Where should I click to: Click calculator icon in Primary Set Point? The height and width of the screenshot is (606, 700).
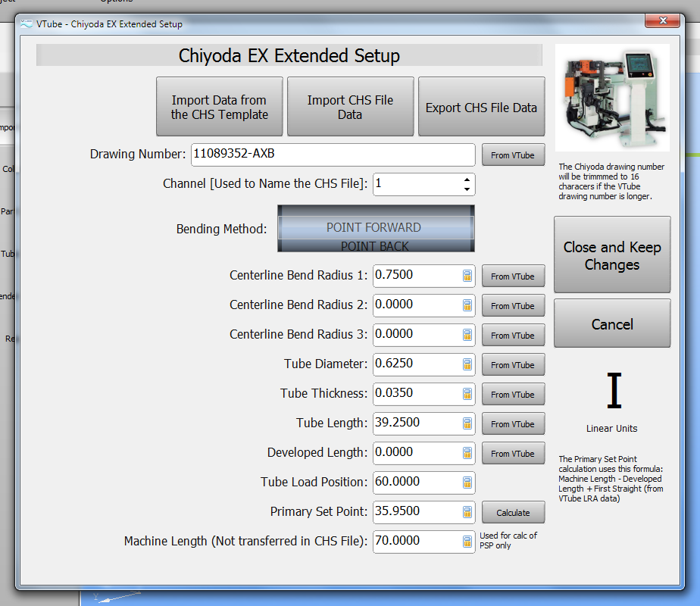pos(467,513)
